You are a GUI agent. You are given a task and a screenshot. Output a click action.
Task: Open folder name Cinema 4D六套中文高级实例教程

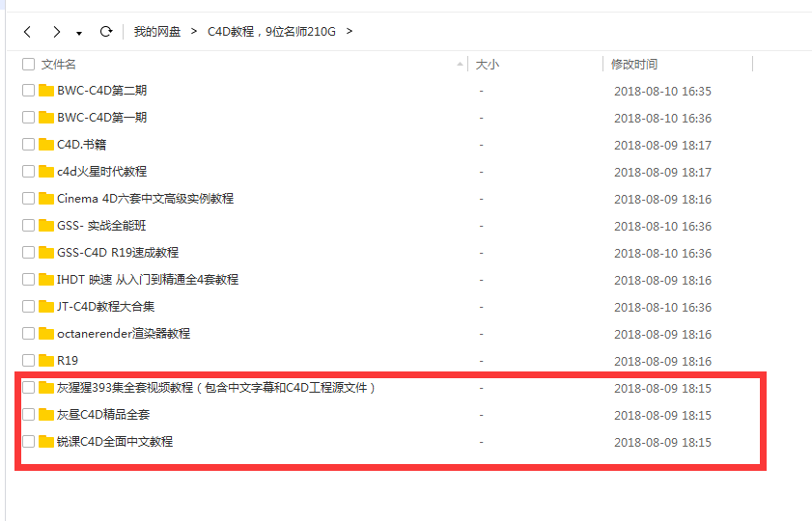click(x=145, y=198)
